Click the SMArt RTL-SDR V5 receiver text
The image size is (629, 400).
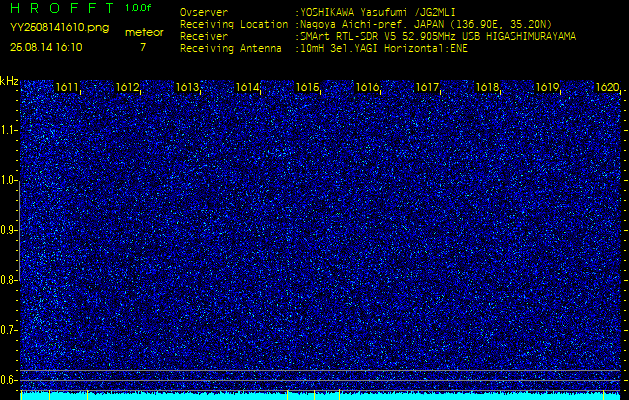[438, 37]
